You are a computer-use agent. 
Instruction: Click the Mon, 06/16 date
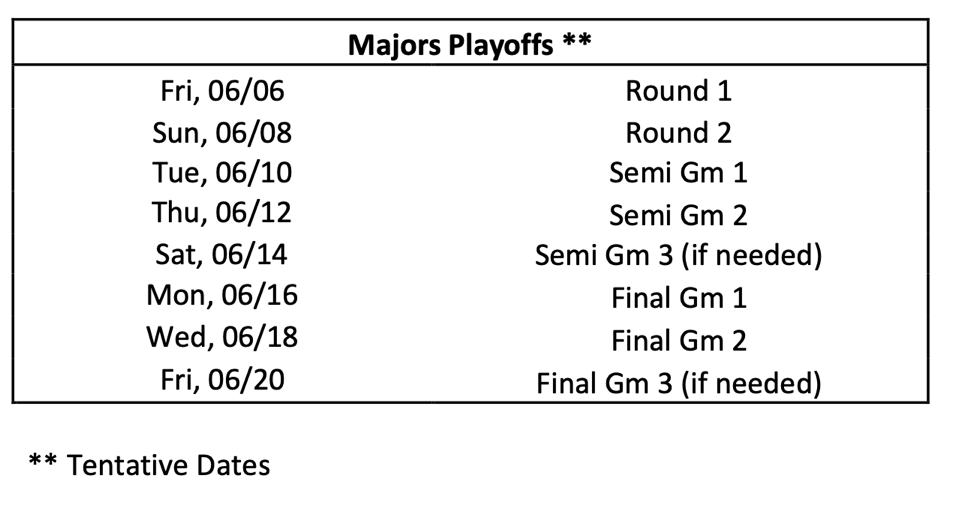click(222, 296)
